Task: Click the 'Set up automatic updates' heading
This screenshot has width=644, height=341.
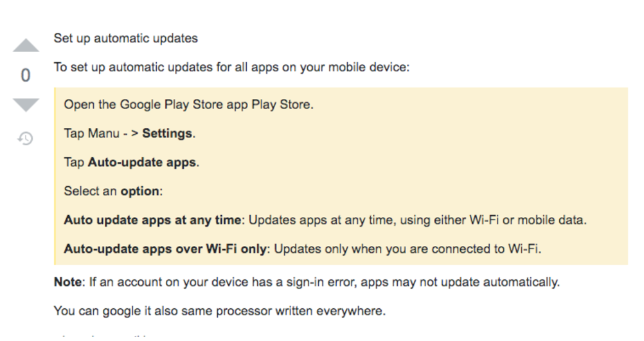Action: 126,38
